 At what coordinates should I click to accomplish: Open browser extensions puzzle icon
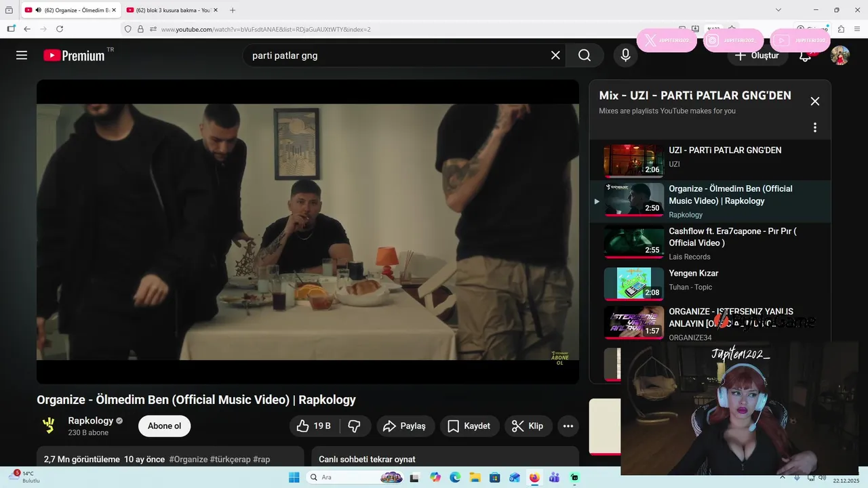841,29
